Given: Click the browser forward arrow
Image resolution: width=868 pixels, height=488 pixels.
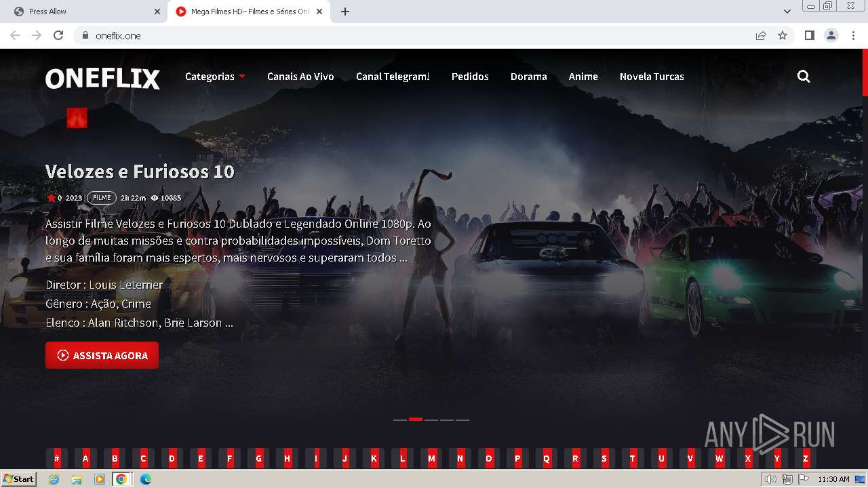Looking at the screenshot, I should tap(37, 35).
